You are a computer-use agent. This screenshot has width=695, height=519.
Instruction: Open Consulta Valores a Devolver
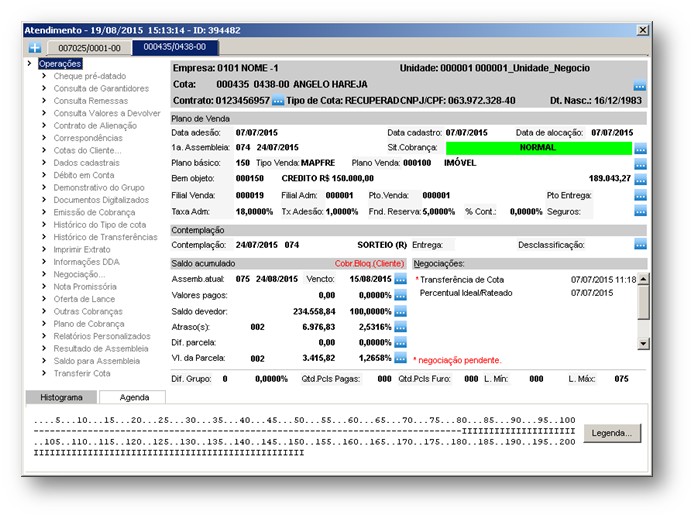(107, 113)
